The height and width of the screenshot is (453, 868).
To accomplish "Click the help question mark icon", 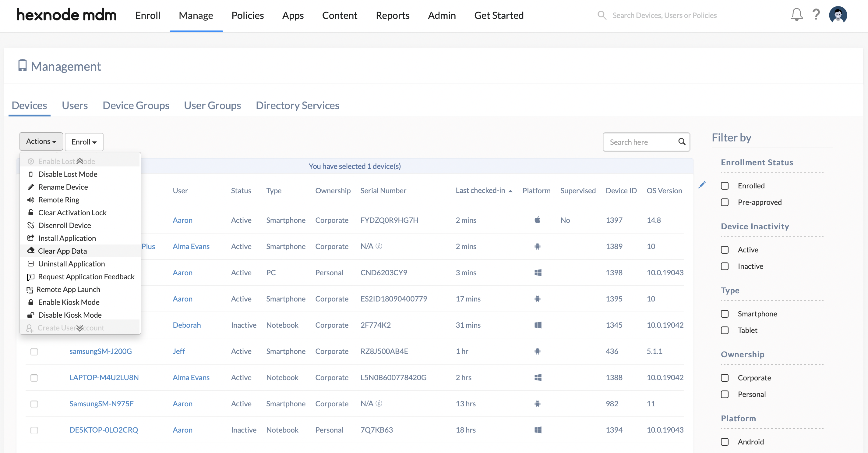I will click(x=817, y=15).
